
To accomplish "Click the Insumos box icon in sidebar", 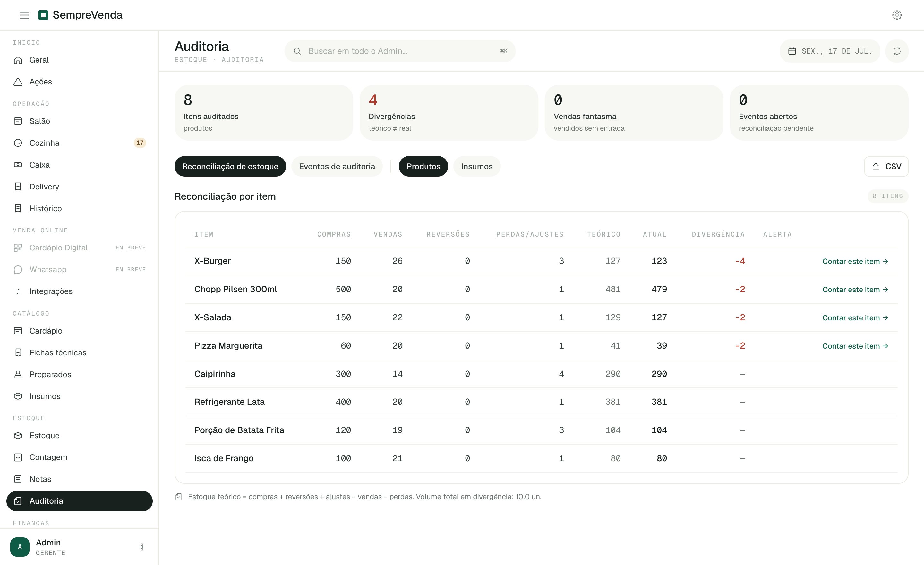I will (x=18, y=396).
